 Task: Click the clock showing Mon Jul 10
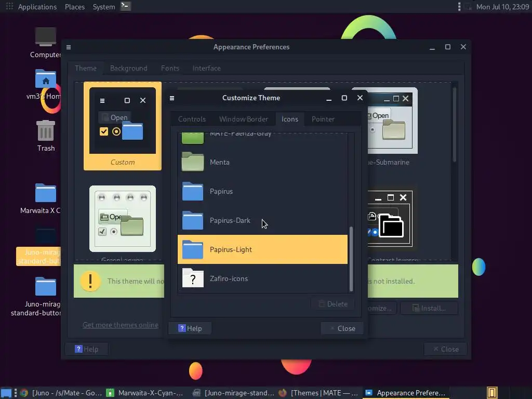[502, 7]
